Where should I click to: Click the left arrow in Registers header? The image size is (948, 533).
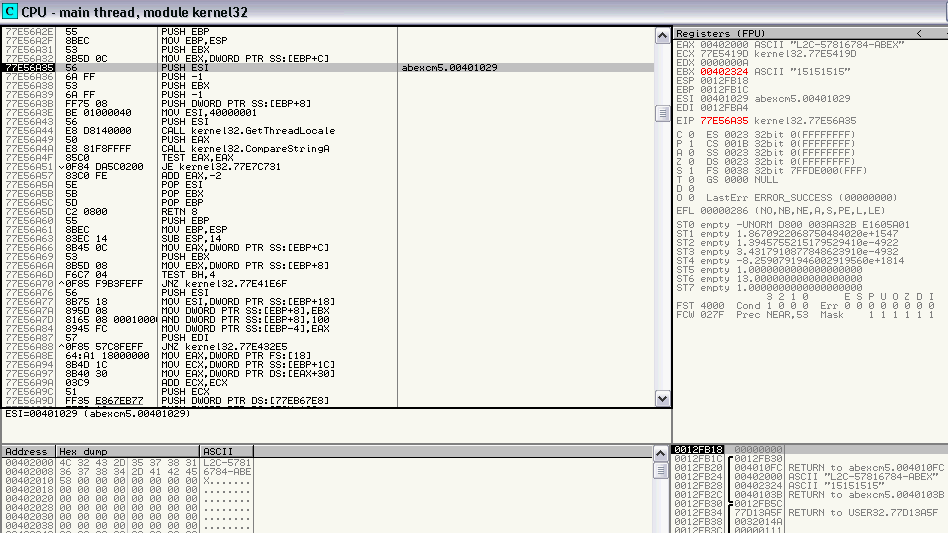(918, 33)
